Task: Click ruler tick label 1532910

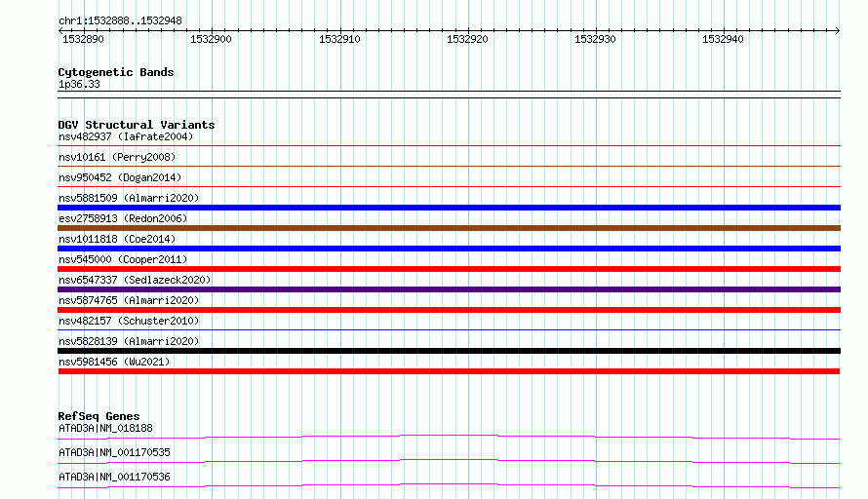Action: [339, 39]
